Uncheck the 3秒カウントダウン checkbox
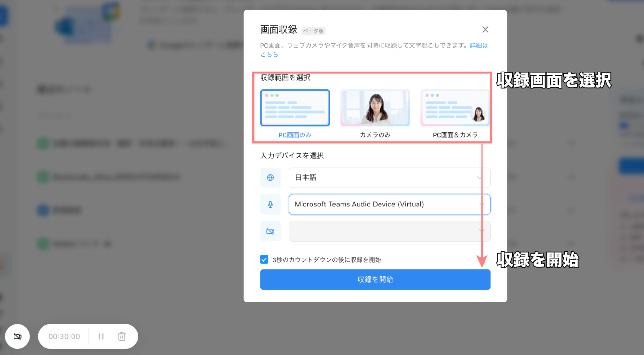 pyautogui.click(x=264, y=260)
